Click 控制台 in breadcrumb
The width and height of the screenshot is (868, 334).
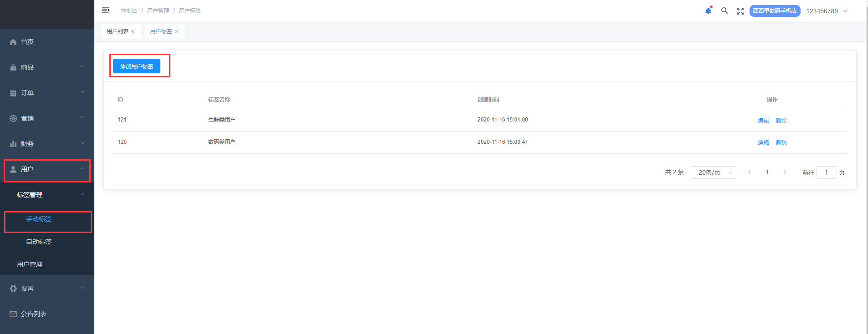coord(129,11)
